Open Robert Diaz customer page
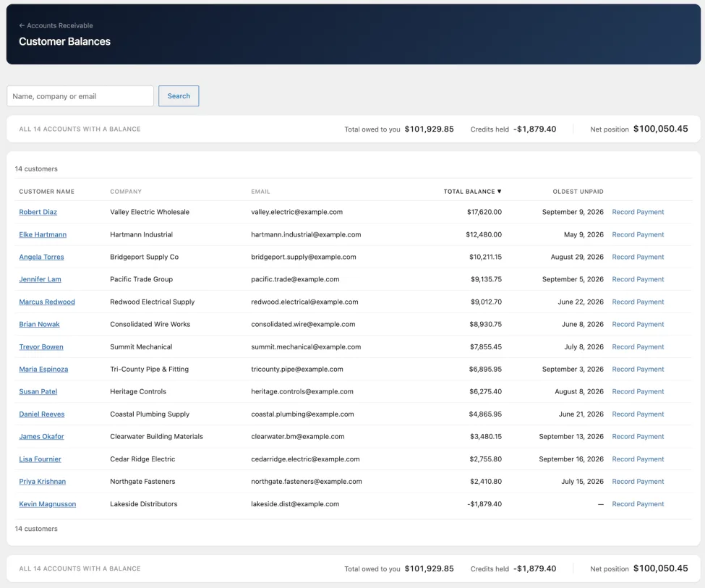Screen dimensions: 705x588 (38, 212)
